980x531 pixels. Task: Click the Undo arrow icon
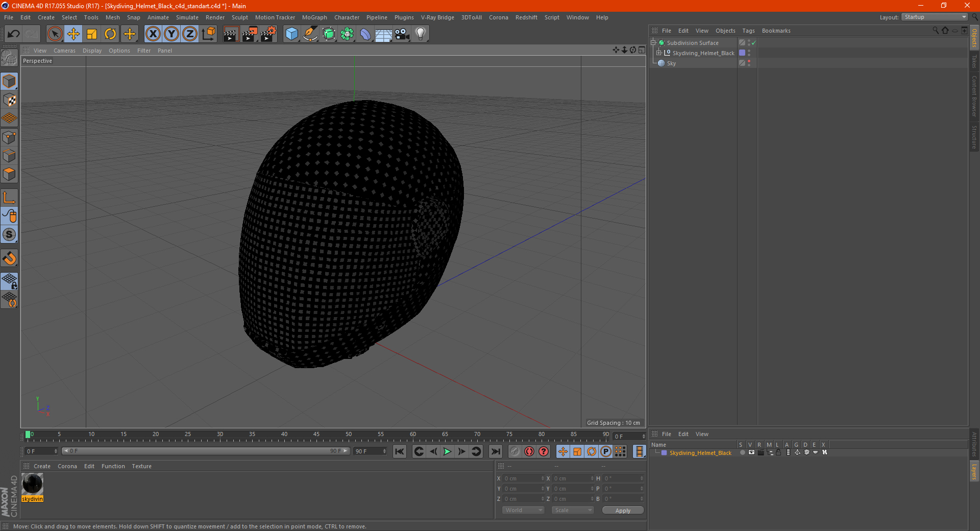tap(14, 34)
